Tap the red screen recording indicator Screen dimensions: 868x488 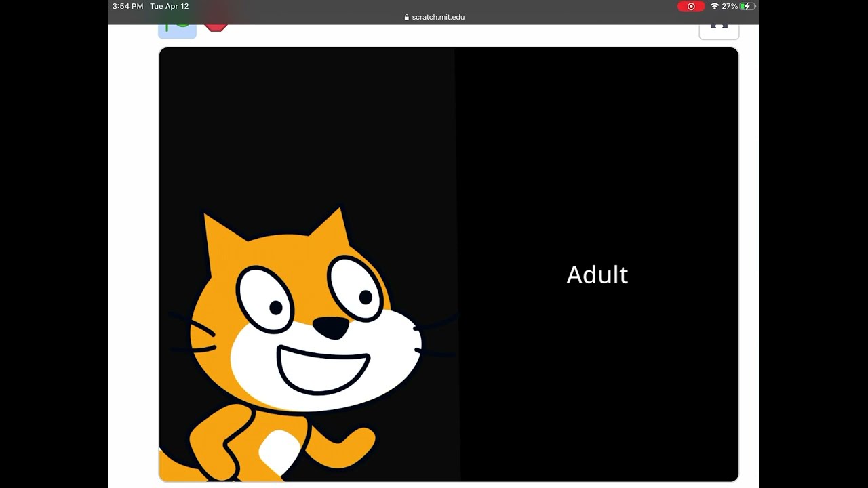coord(691,6)
